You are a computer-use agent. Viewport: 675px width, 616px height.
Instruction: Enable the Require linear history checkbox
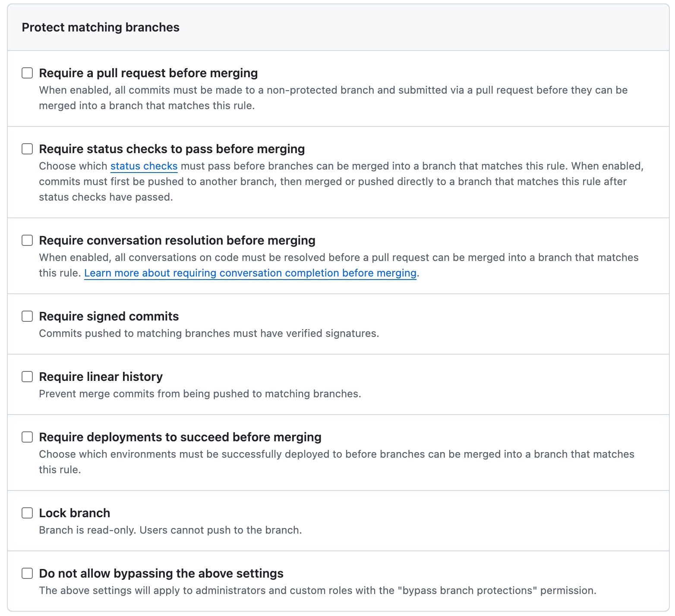[27, 377]
